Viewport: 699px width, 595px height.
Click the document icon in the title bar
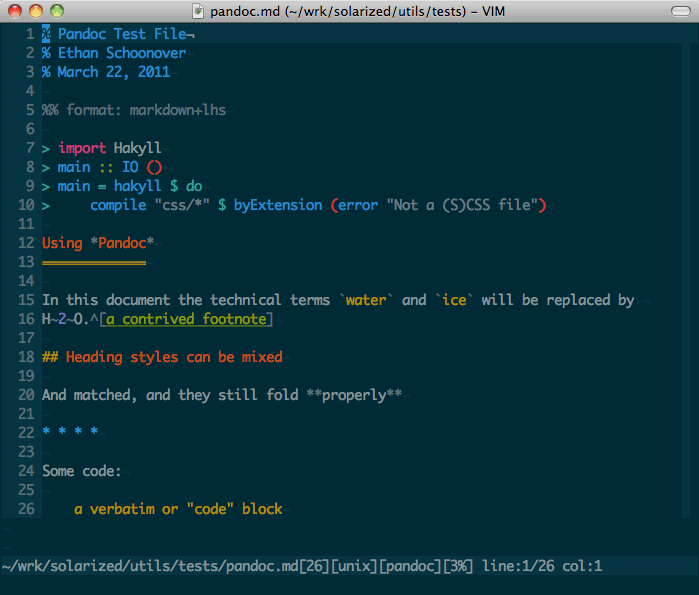[x=198, y=10]
